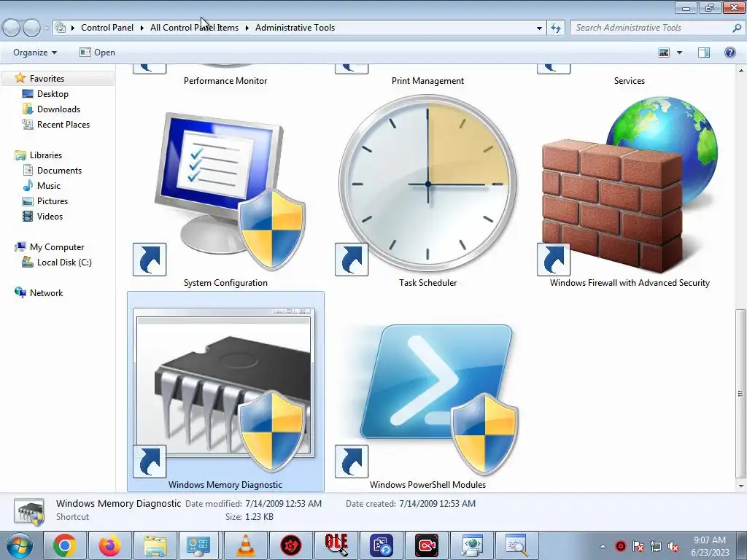747x560 pixels.
Task: Click the Desktop icon in Favorites
Action: click(28, 94)
